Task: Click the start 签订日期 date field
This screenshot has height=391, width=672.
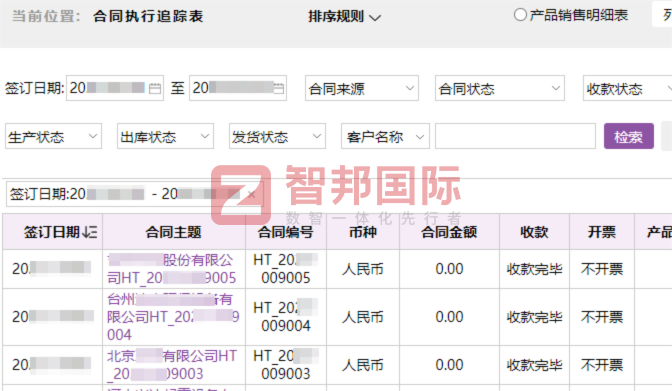Action: coord(115,88)
